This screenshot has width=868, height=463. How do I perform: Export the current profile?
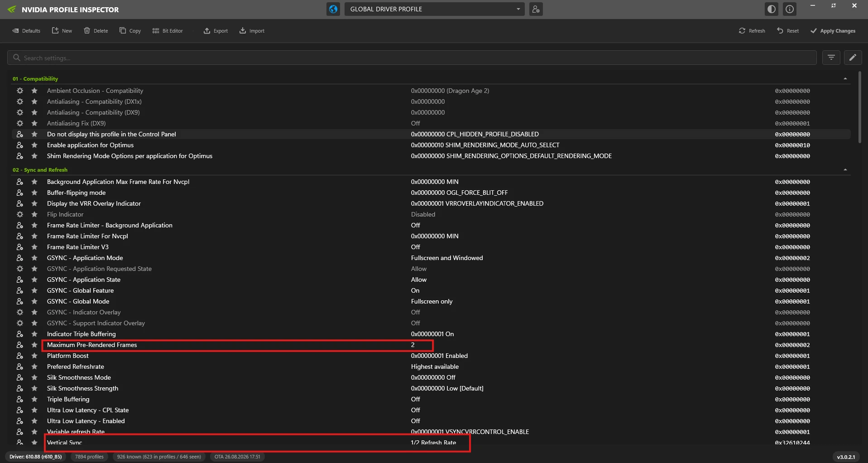[x=216, y=31]
